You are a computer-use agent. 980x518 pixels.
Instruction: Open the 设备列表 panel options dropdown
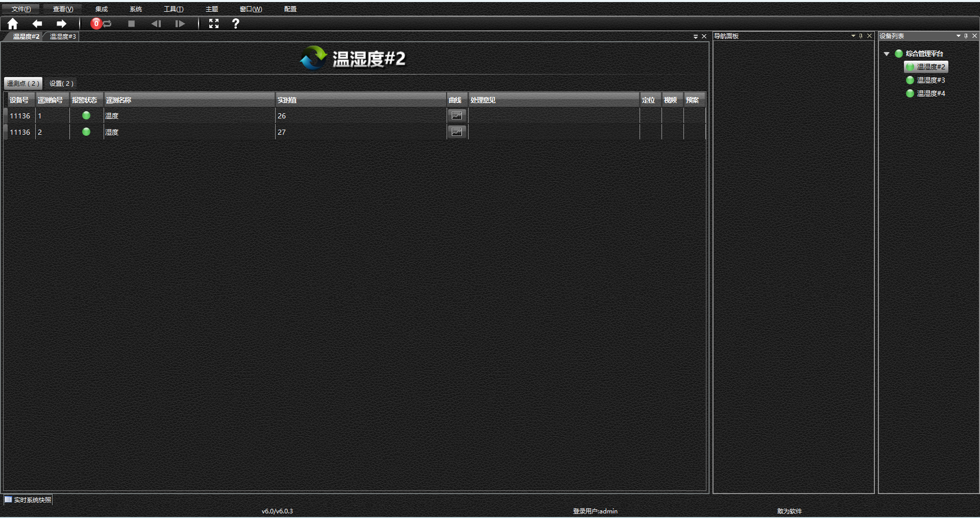958,36
